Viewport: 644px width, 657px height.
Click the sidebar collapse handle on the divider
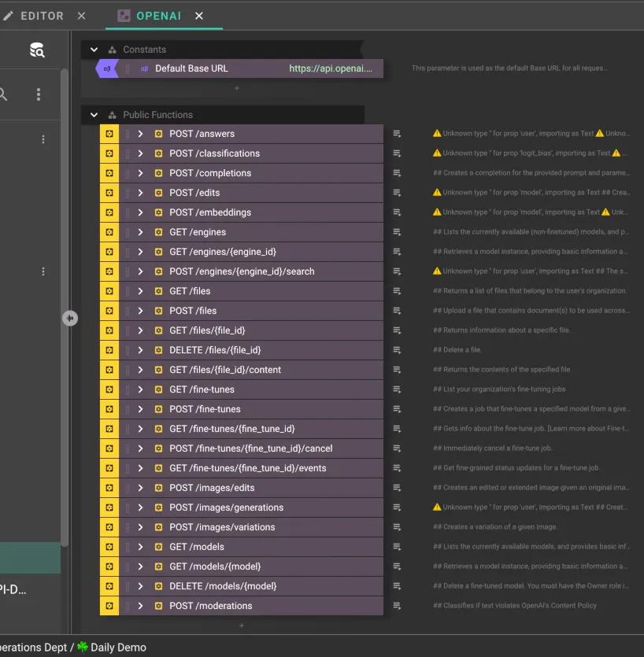(70, 318)
